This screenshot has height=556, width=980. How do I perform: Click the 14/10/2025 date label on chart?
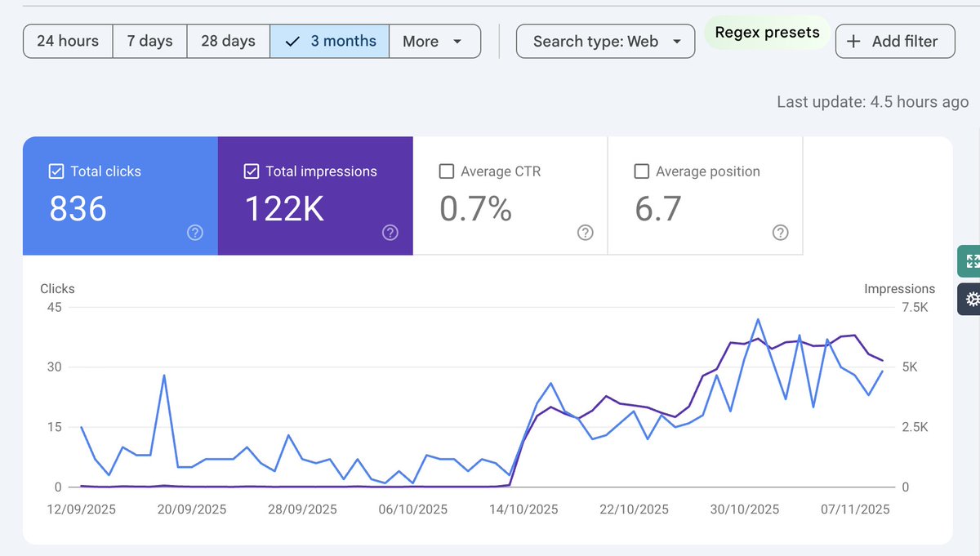(x=523, y=509)
